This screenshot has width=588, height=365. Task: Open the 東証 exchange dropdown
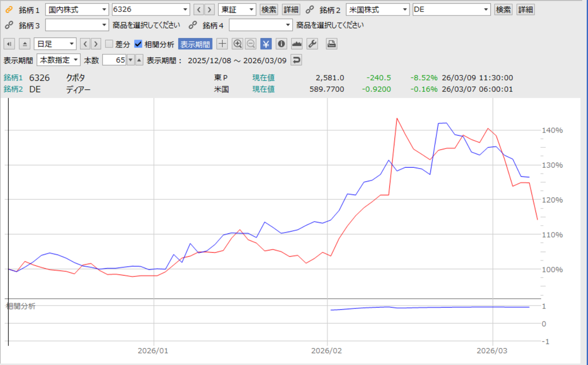(237, 10)
